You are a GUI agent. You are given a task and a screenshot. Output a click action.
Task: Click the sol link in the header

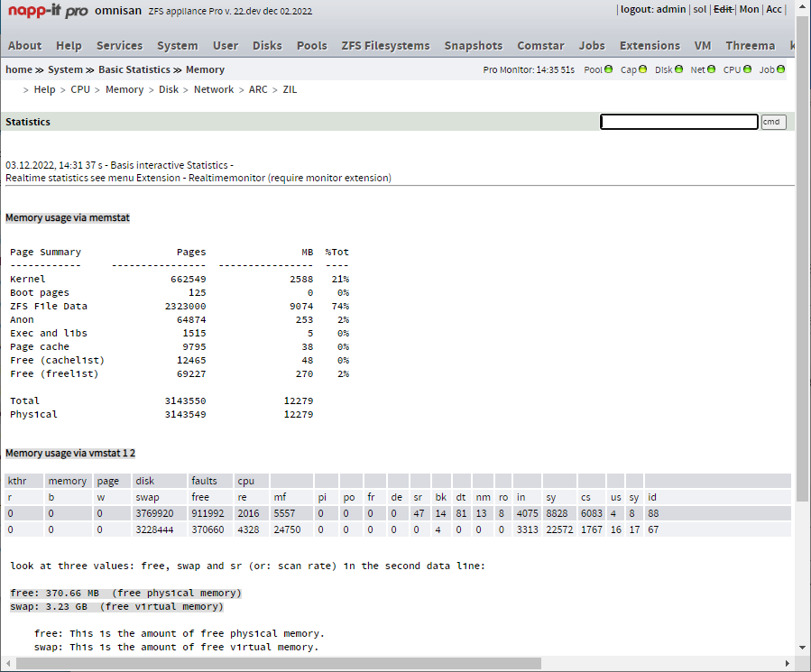click(700, 9)
